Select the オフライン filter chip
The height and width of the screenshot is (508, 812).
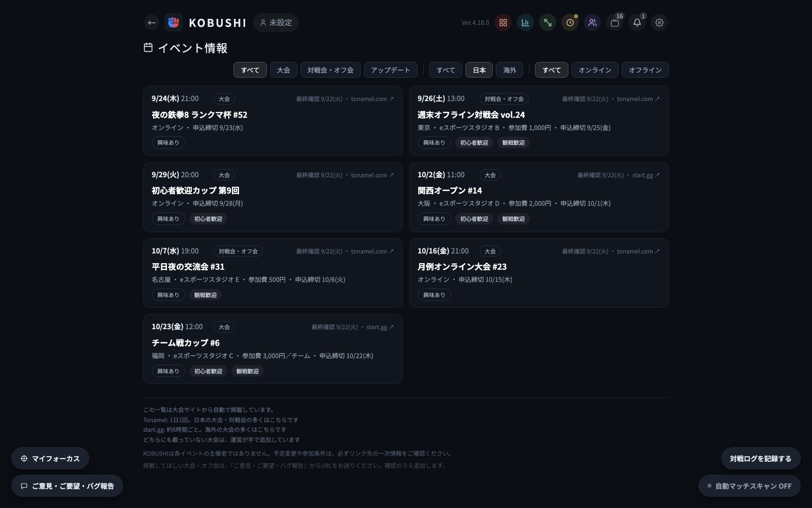(645, 70)
